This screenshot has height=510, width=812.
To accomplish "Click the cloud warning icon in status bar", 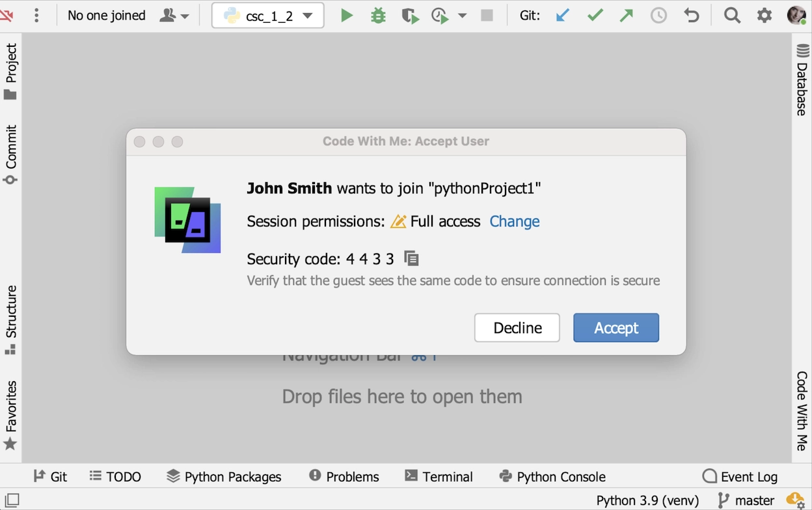I will pos(795,500).
